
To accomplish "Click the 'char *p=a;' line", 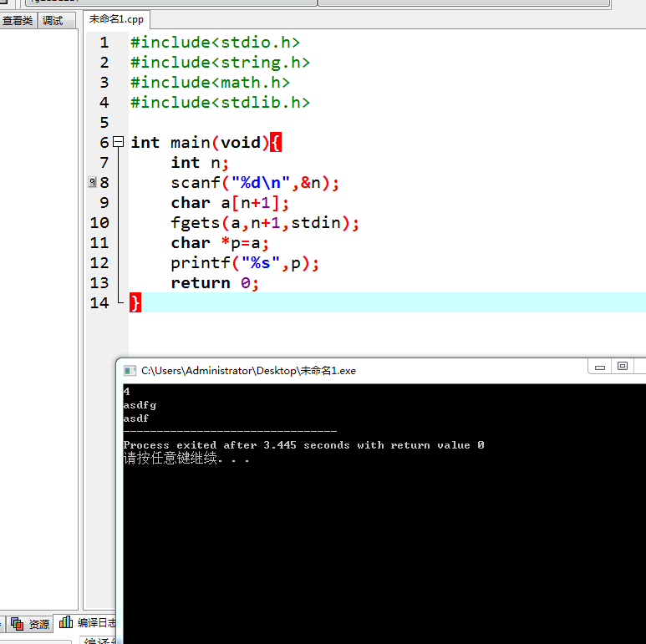I will (x=220, y=243).
